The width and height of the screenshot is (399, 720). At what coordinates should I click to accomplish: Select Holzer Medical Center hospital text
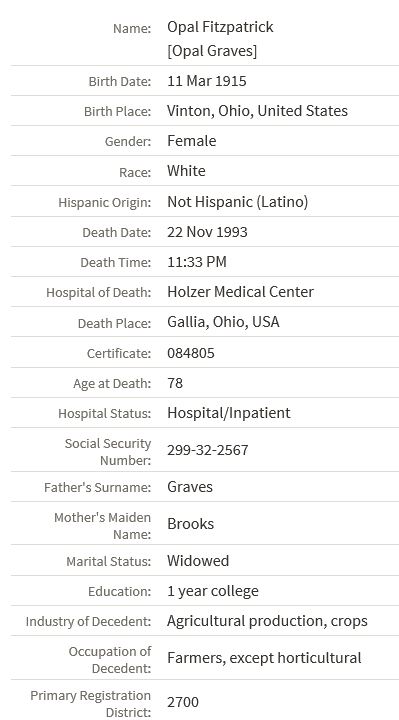click(x=241, y=292)
